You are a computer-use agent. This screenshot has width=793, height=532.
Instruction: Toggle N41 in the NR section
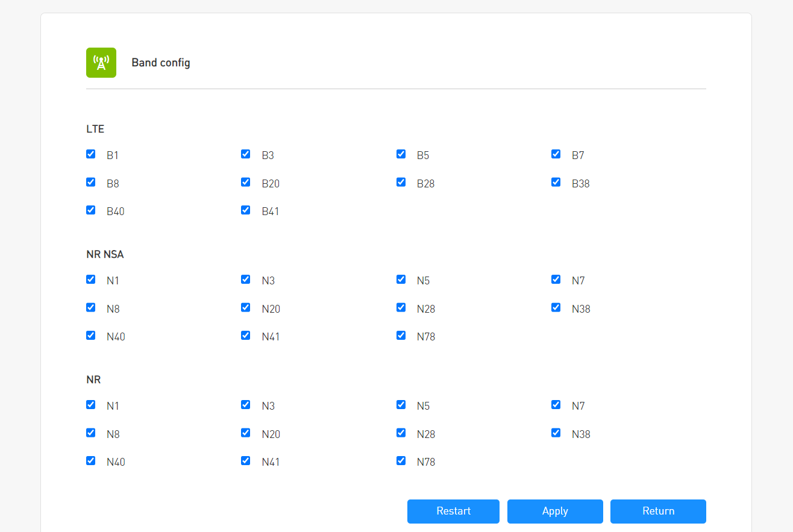(x=246, y=461)
